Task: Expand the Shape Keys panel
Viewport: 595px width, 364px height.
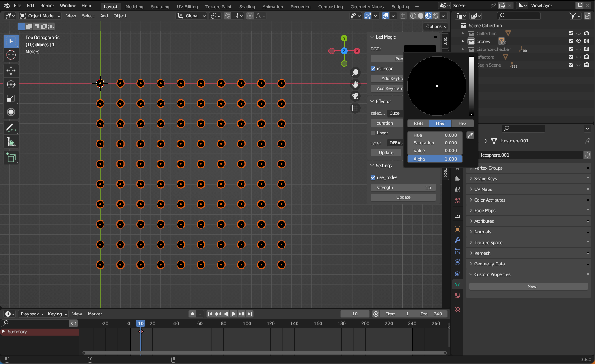Action: tap(485, 179)
